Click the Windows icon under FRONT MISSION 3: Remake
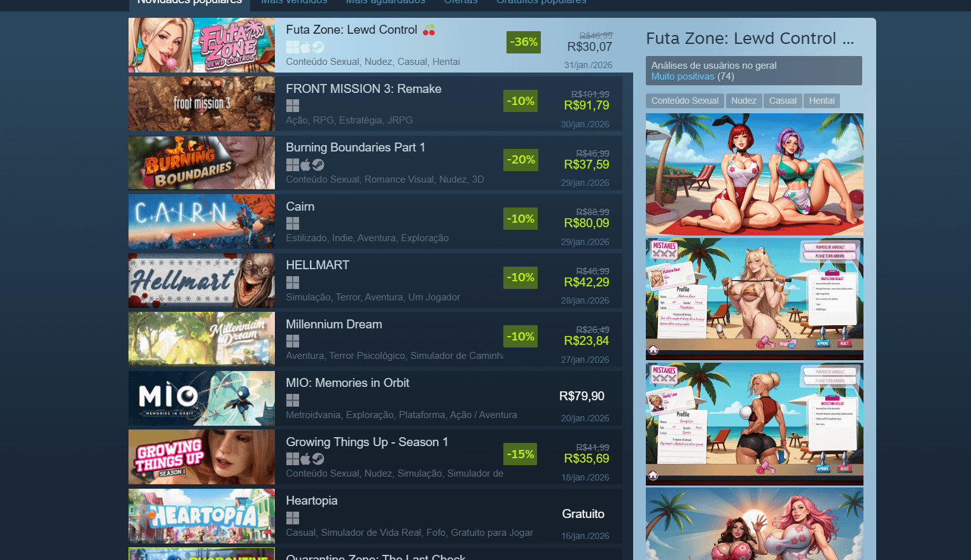 click(293, 106)
